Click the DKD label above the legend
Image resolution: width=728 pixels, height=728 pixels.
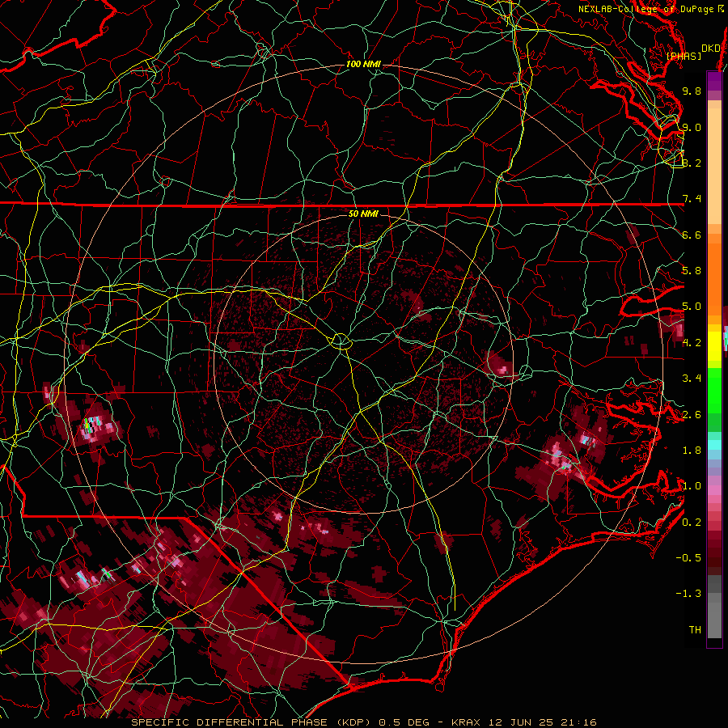(x=711, y=49)
